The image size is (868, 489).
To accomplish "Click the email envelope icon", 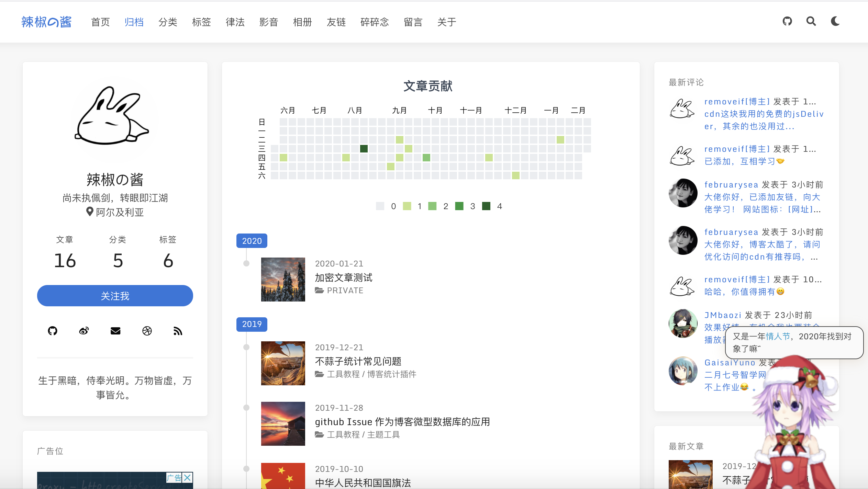I will pos(115,331).
